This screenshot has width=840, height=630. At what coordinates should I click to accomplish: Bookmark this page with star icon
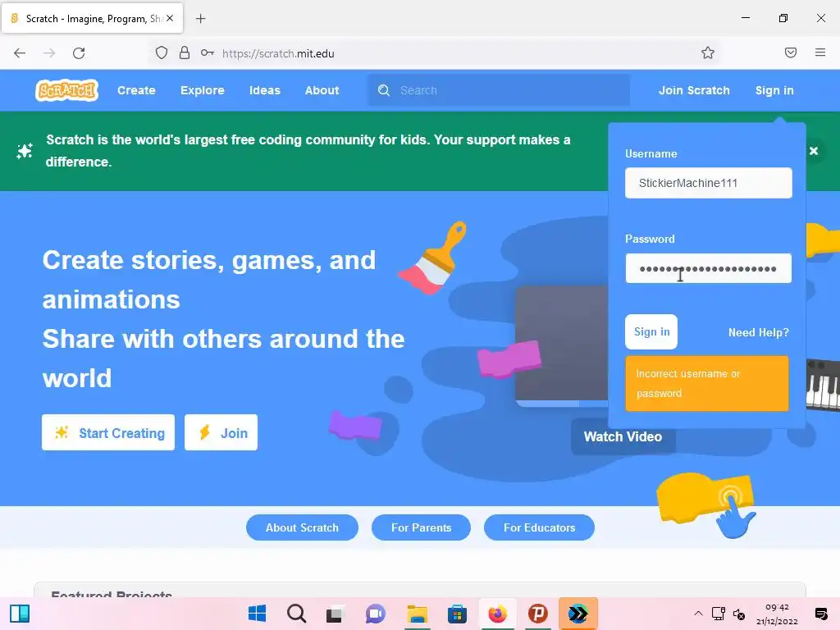[x=708, y=52]
